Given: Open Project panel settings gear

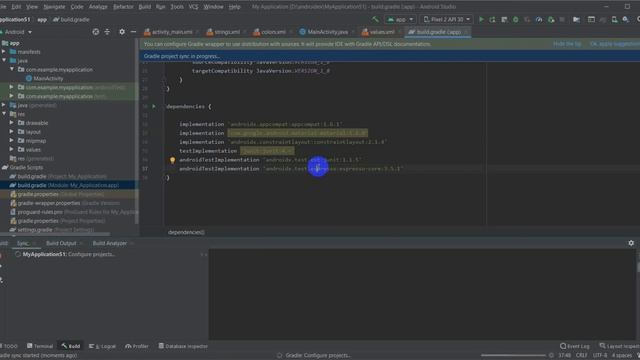Looking at the screenshot, I should click(x=122, y=31).
